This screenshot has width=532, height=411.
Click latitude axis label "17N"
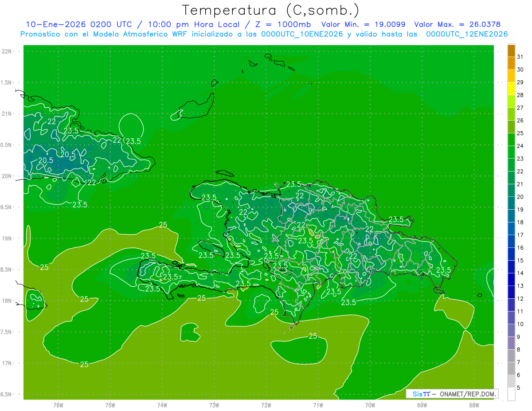7,363
